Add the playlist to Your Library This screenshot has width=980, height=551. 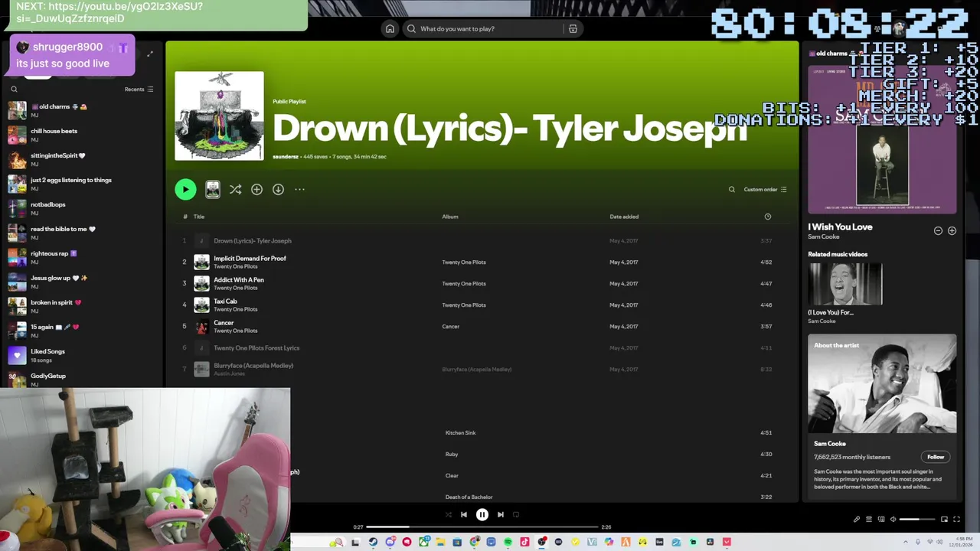(256, 189)
